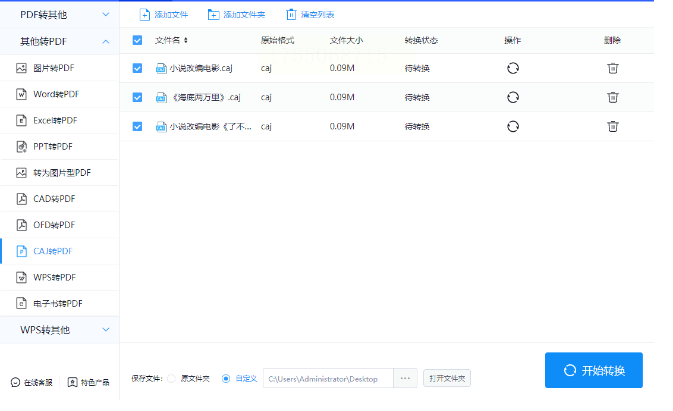
Task: Open the Word转PDF menu item
Action: point(59,94)
